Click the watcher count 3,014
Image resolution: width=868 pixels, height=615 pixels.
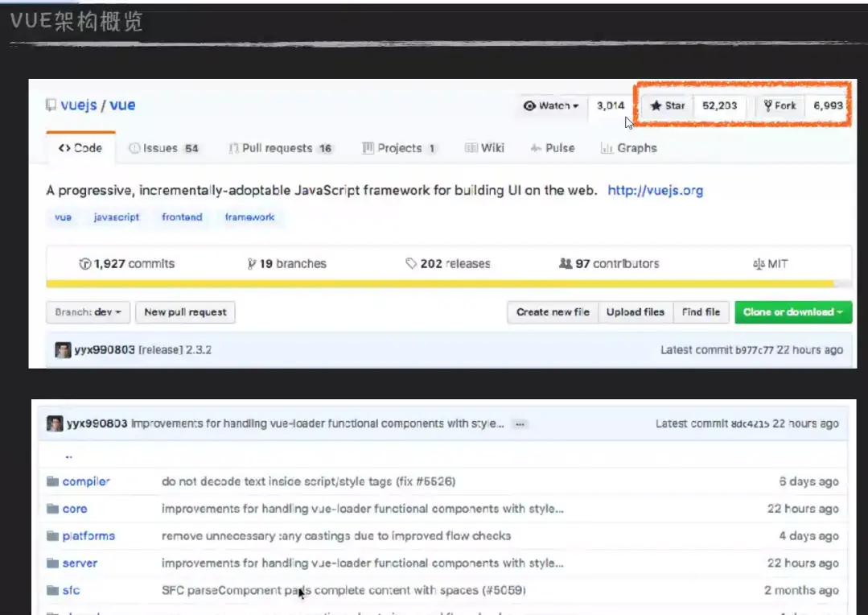[611, 105]
